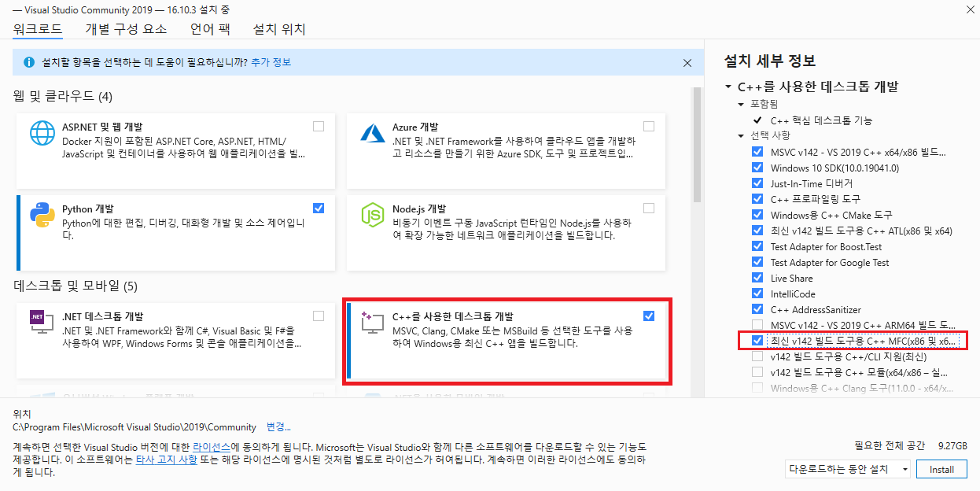Uncheck Test Adapter for Google Test option
This screenshot has height=491, width=980.
pos(757,262)
